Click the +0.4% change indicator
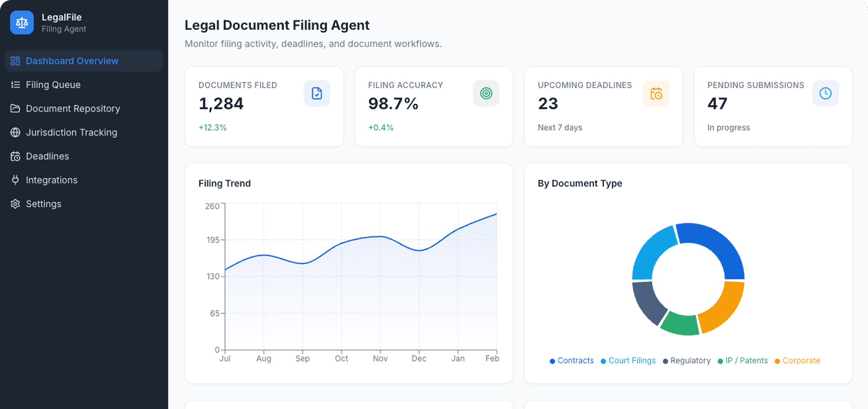 [x=381, y=127]
